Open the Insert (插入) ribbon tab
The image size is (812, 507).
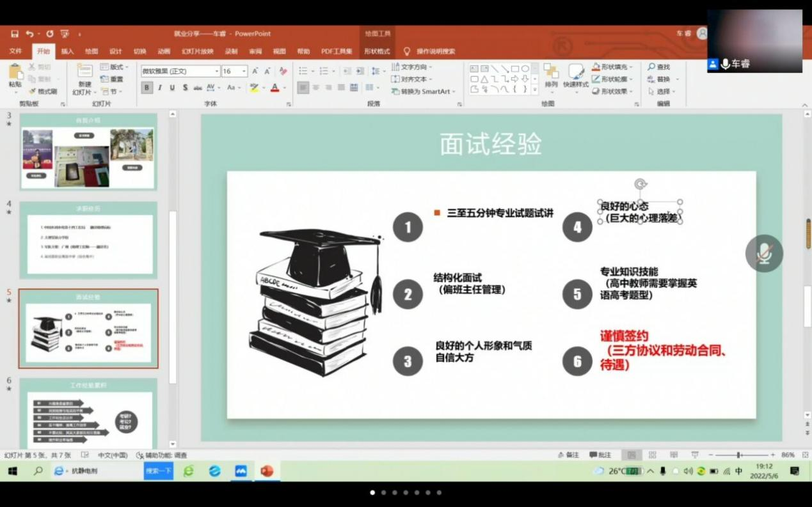click(67, 51)
